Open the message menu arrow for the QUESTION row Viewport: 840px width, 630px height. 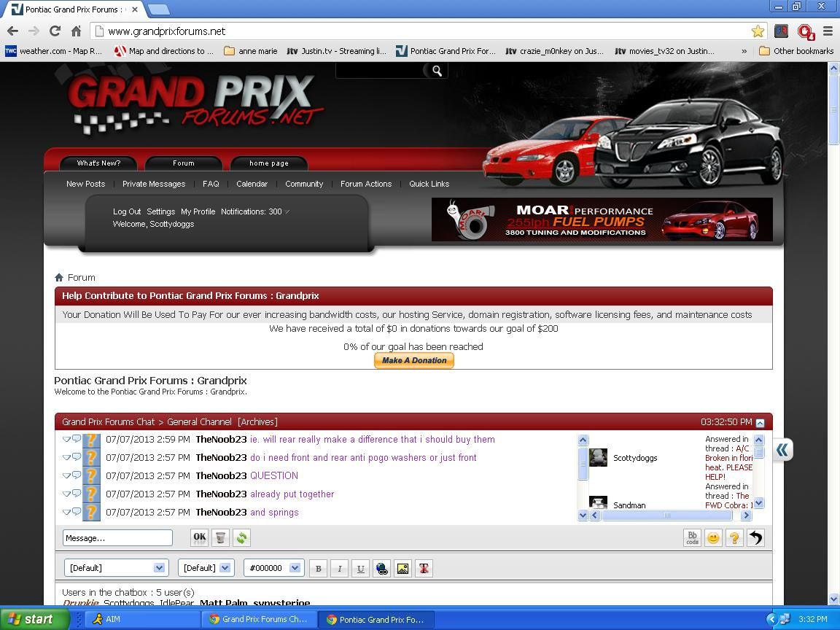click(x=66, y=475)
